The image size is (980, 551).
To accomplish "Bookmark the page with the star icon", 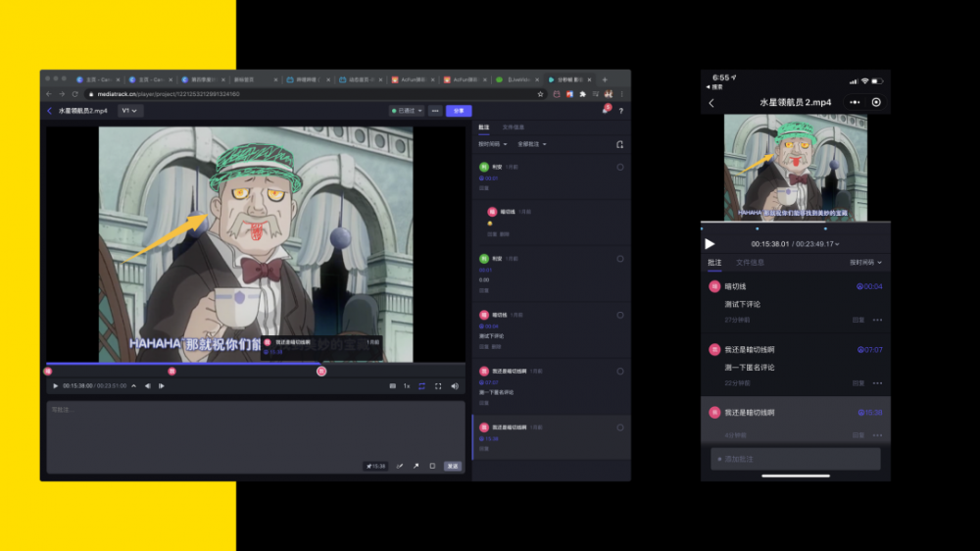I will [540, 94].
